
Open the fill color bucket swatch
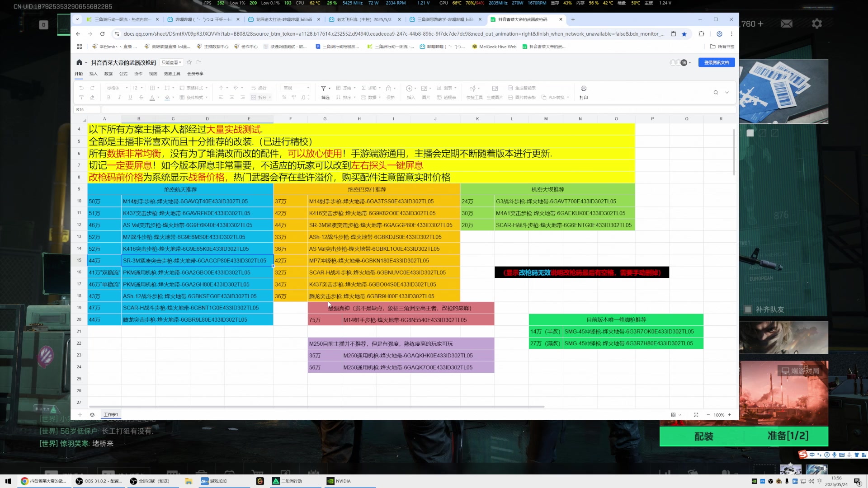[167, 98]
